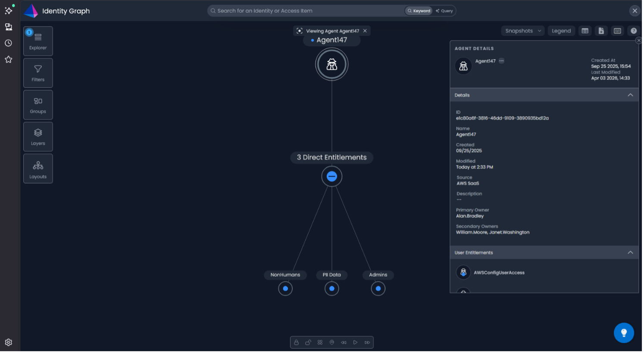Close the Identity Graph view
This screenshot has height=353, width=644.
coord(635,11)
